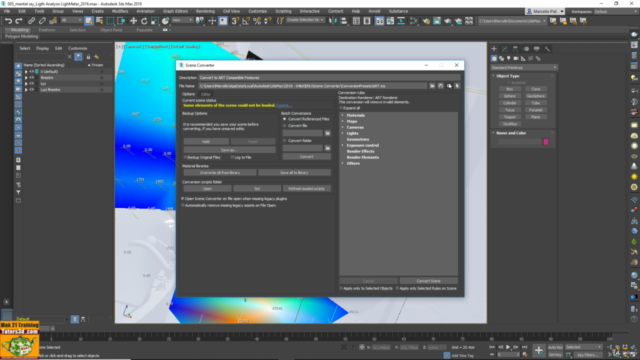Check the Expand all checkbox
The height and width of the screenshot is (360, 640).
pyautogui.click(x=341, y=108)
